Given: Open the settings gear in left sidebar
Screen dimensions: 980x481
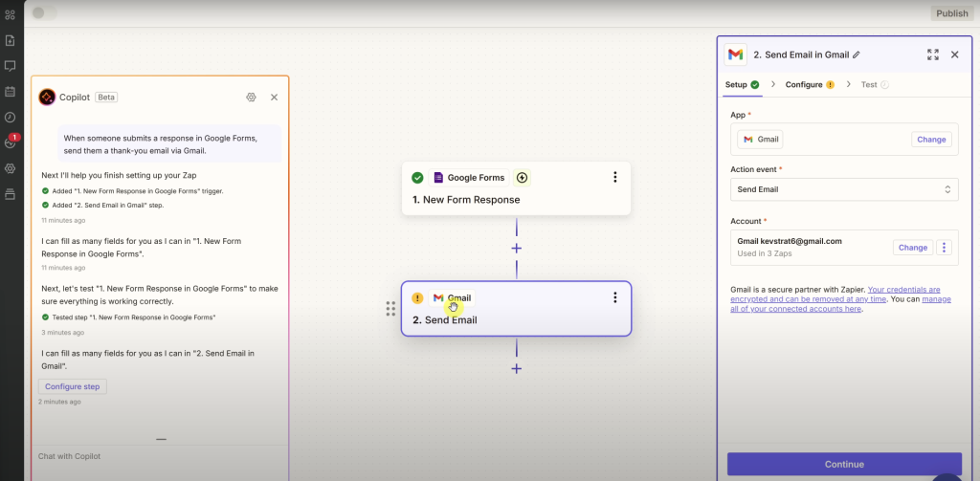Looking at the screenshot, I should [10, 168].
